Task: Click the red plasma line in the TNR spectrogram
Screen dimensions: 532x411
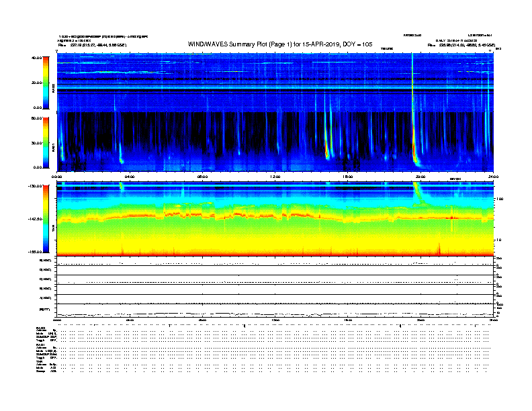Action: point(275,216)
